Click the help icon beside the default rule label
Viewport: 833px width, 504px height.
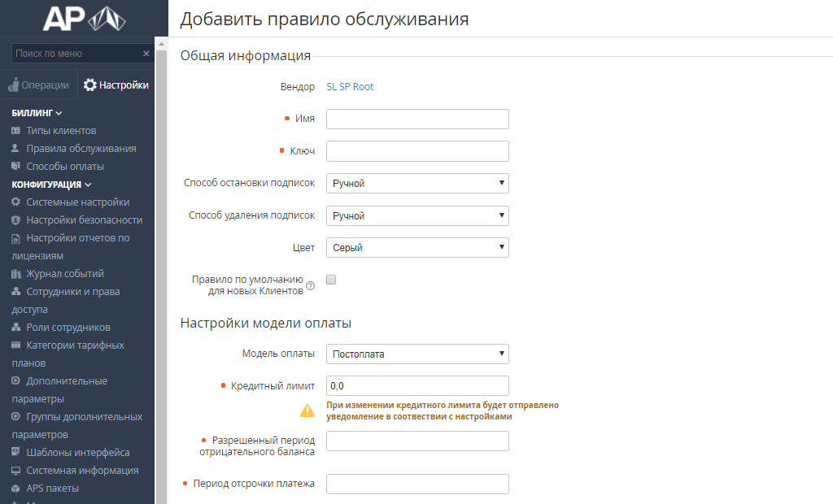311,285
